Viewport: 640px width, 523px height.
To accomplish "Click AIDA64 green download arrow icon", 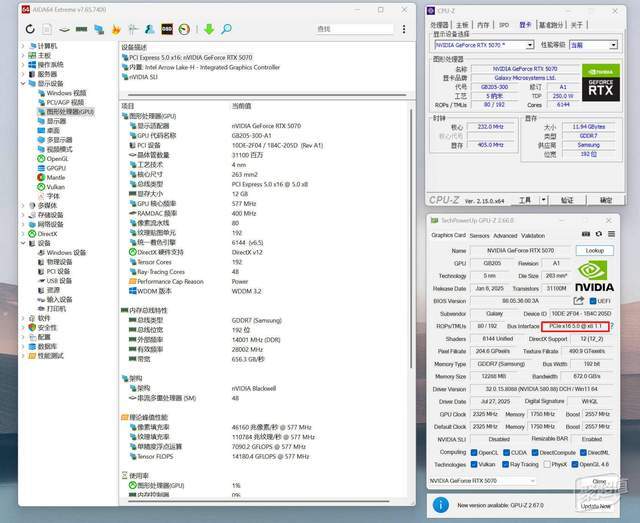I will (x=209, y=29).
